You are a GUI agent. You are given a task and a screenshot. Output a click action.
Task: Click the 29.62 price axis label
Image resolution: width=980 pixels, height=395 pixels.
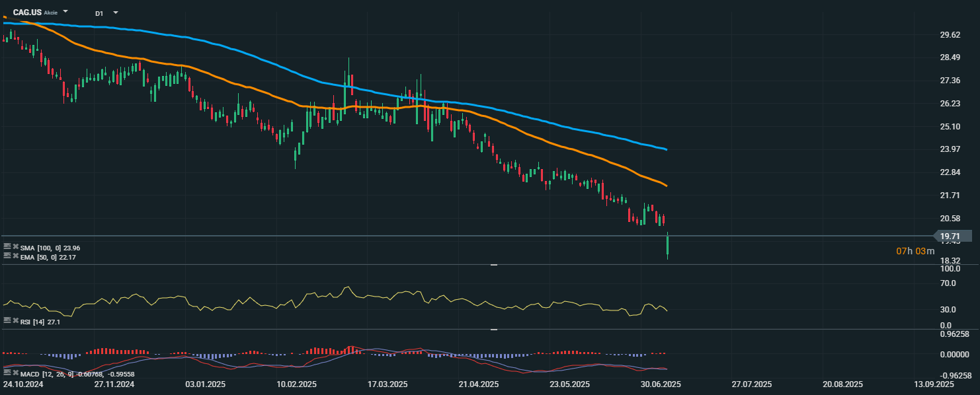point(950,35)
